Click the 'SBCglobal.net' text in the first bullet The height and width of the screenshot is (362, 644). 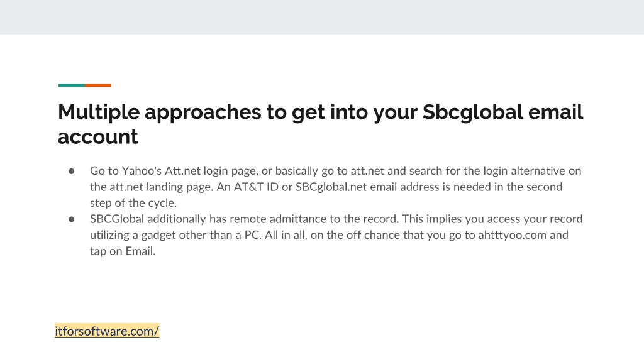pos(331,187)
